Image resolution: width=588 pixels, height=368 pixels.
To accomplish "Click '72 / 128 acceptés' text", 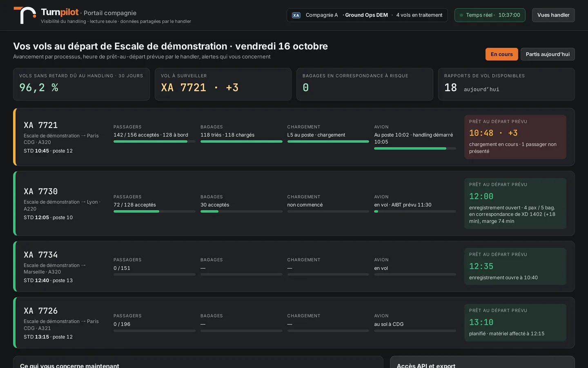I will [135, 205].
